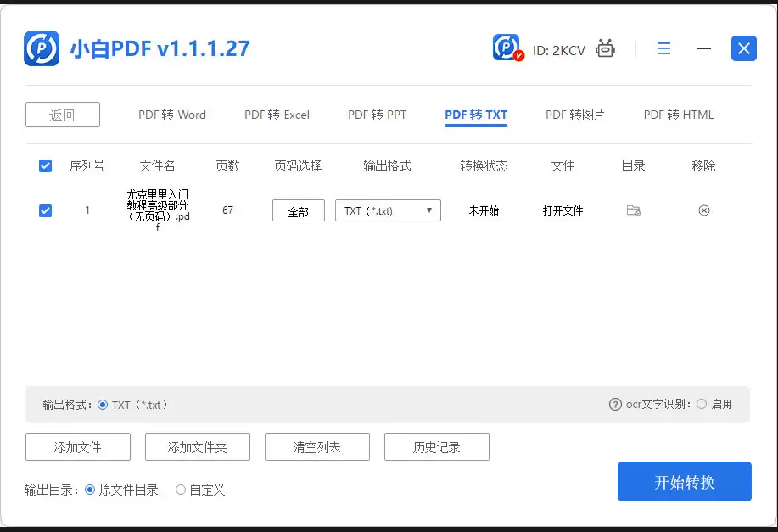This screenshot has height=532, width=778.
Task: Click the 开始转换 conversion button
Action: click(684, 481)
